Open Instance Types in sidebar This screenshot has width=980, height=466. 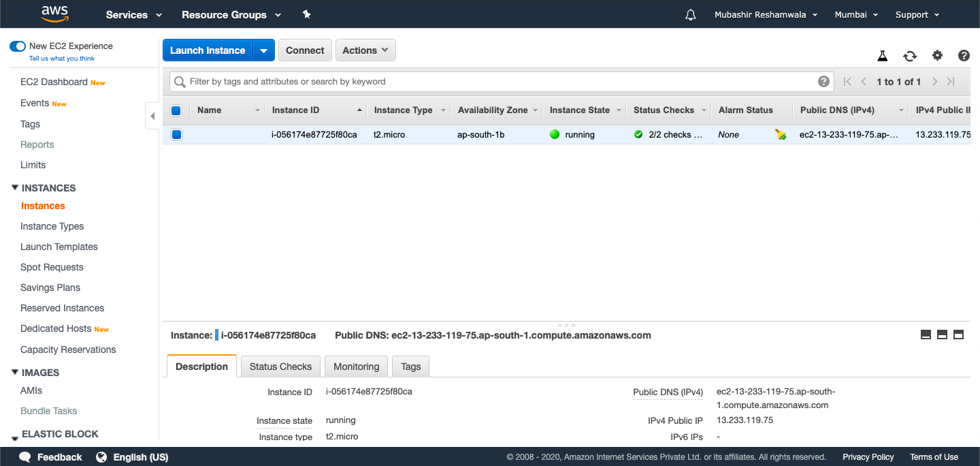pyautogui.click(x=52, y=226)
